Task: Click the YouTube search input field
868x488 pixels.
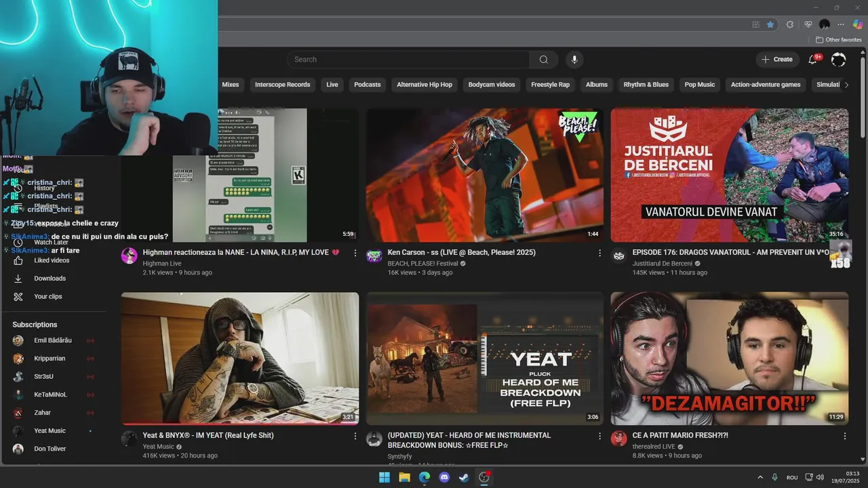Action: (x=408, y=60)
